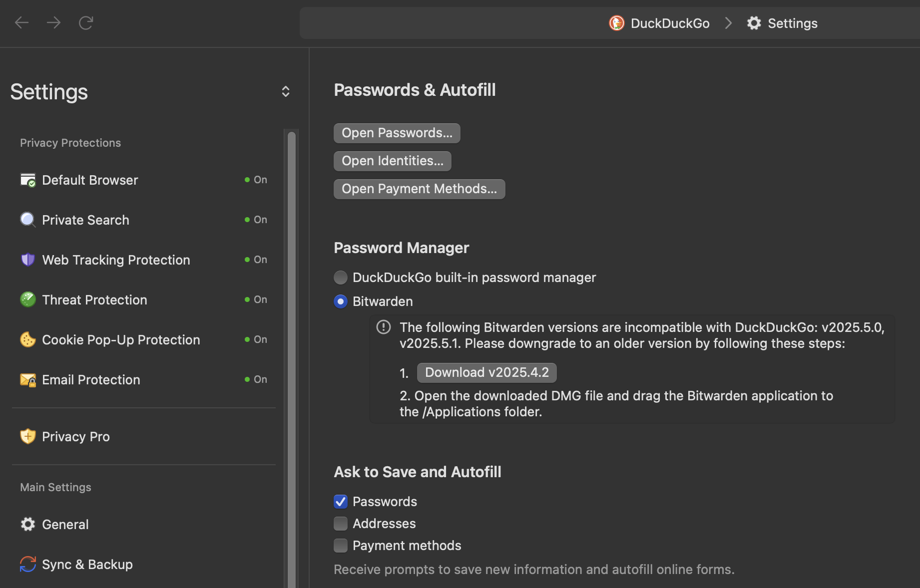Click the Sync & Backup arrows icon

[x=28, y=564]
